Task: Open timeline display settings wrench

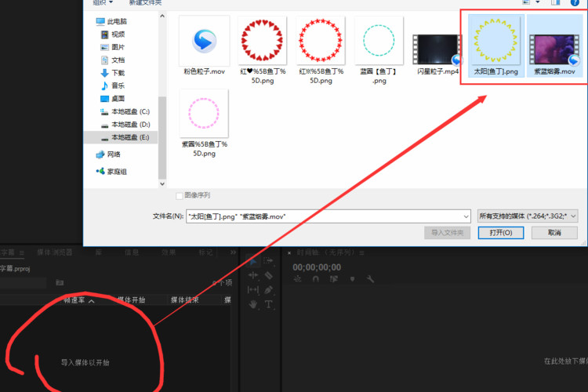Action: click(x=370, y=278)
